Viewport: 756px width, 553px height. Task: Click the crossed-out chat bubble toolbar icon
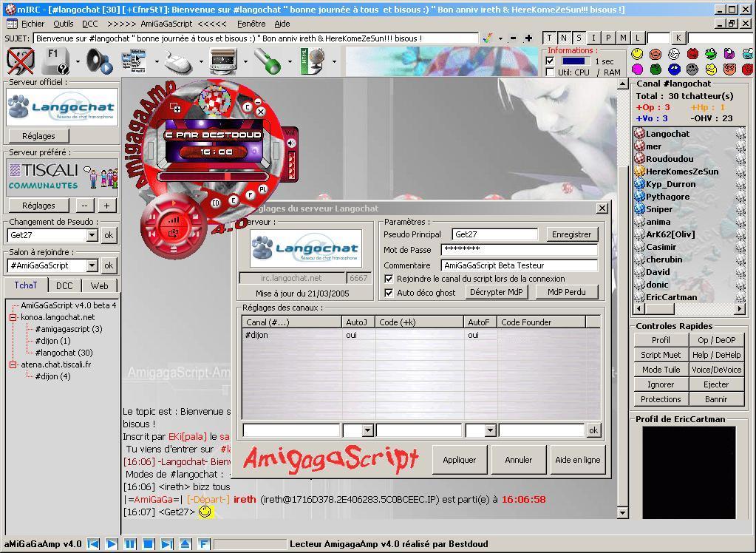(x=20, y=61)
